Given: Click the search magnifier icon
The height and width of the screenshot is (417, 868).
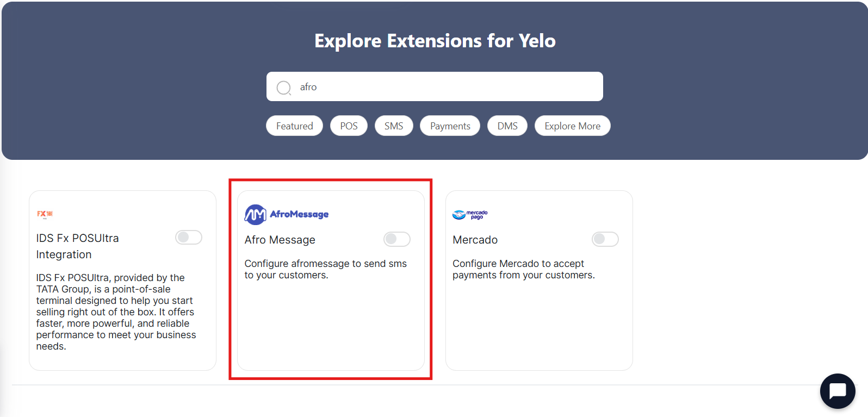Looking at the screenshot, I should (x=283, y=88).
